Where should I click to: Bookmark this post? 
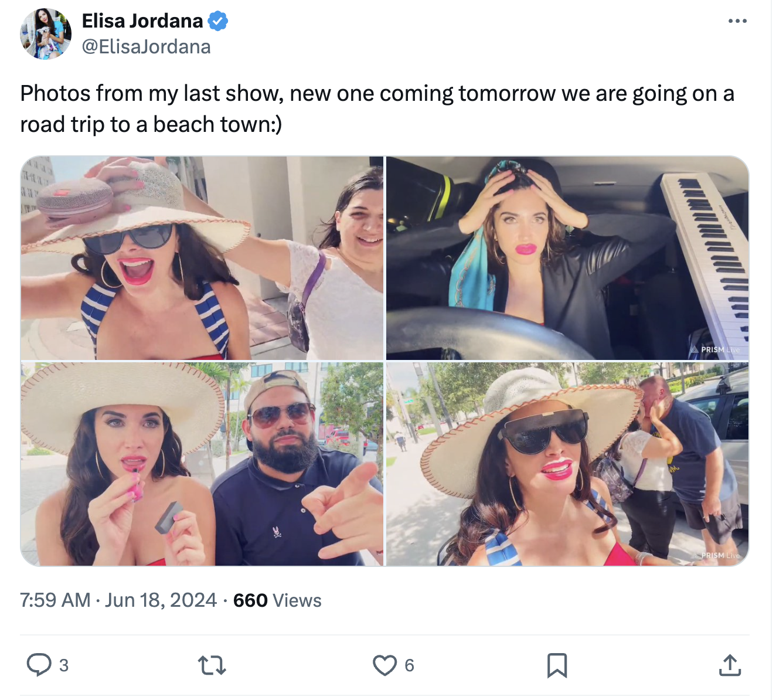[557, 665]
